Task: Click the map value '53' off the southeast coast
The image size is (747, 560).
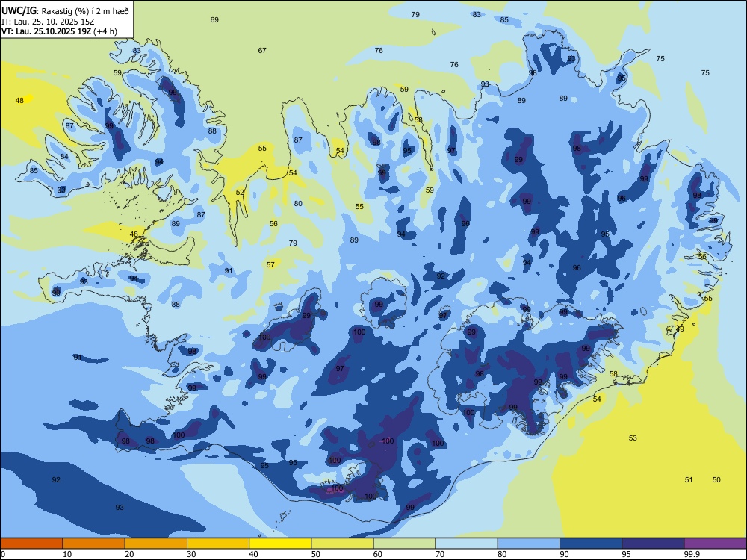Action: point(633,438)
